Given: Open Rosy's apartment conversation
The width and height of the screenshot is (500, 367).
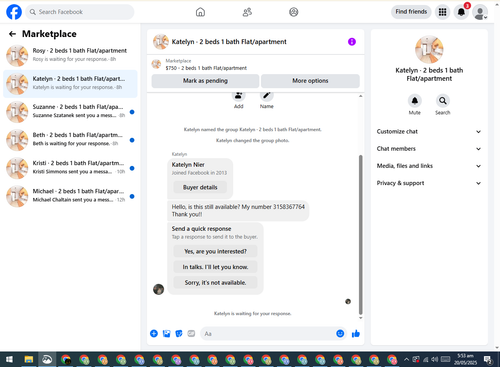Looking at the screenshot, I should click(70, 55).
